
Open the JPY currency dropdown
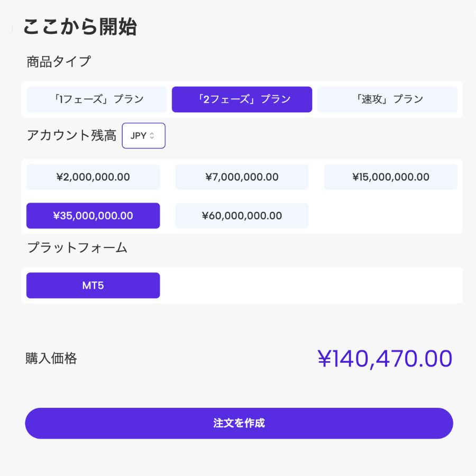tap(143, 136)
